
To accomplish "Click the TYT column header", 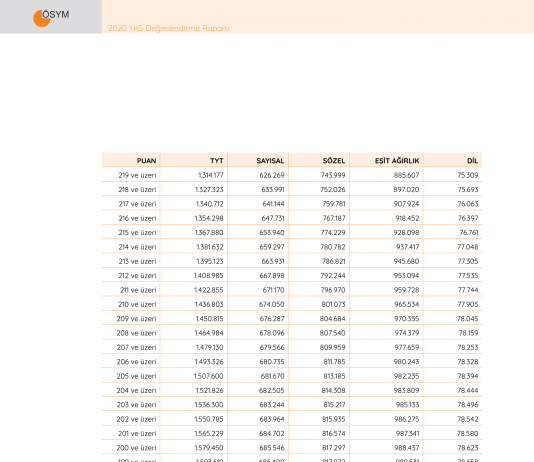I will pyautogui.click(x=217, y=161).
